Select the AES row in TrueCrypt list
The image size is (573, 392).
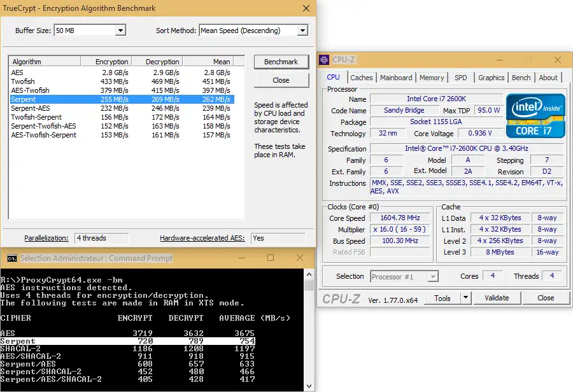click(x=122, y=73)
